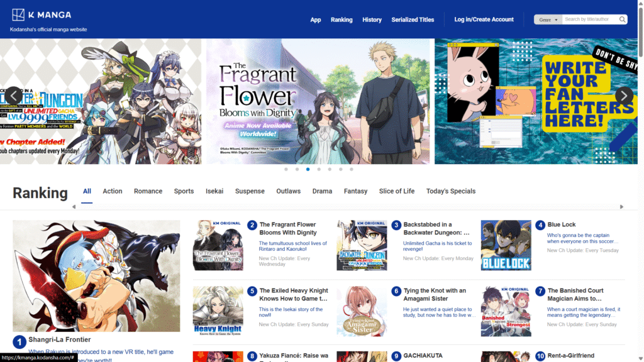Open The Fragrant Flower Blooms With Dignity cover

point(218,246)
